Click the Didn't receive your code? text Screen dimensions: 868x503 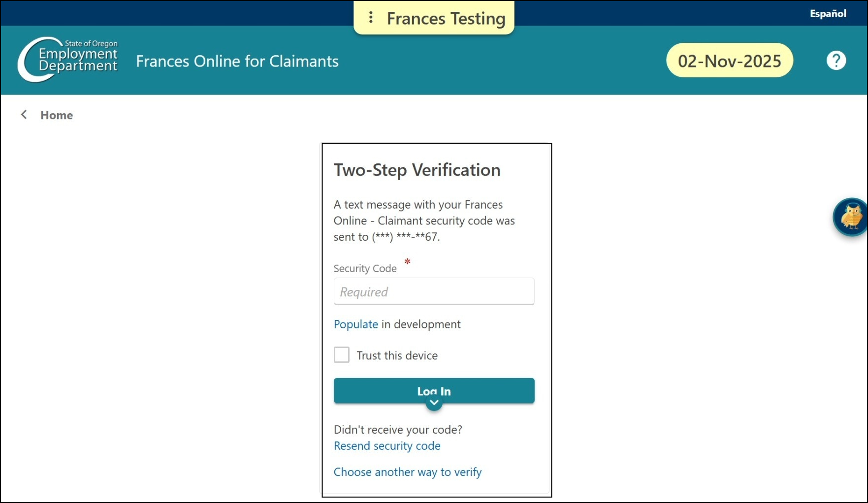click(398, 430)
